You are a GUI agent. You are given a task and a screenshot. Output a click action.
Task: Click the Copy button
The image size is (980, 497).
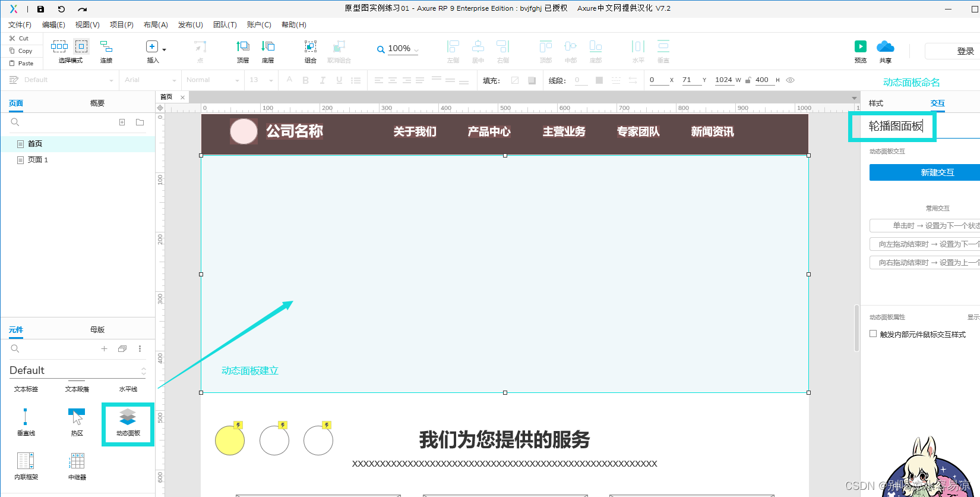pyautogui.click(x=21, y=51)
